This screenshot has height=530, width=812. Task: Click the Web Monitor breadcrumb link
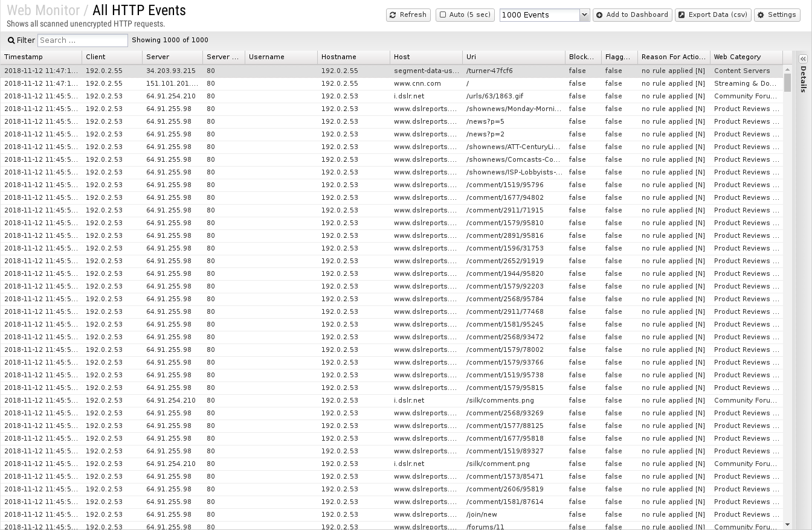point(43,10)
